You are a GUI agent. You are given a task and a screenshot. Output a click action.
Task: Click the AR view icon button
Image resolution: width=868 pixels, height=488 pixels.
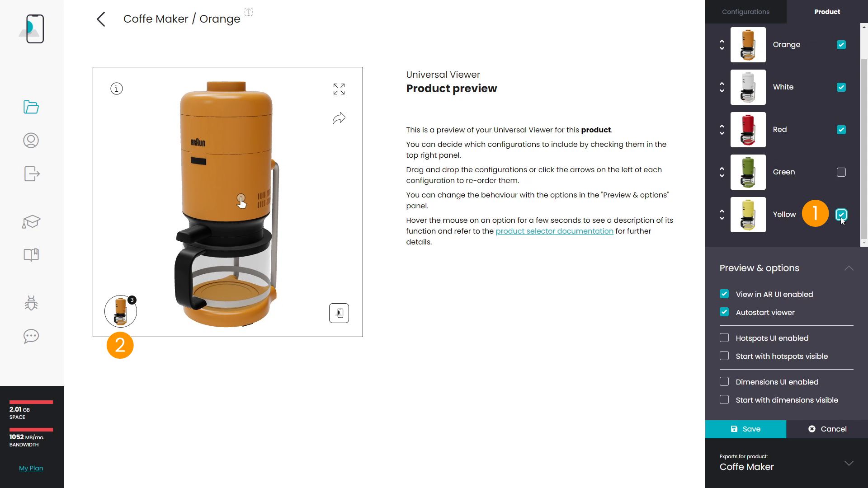pos(339,313)
